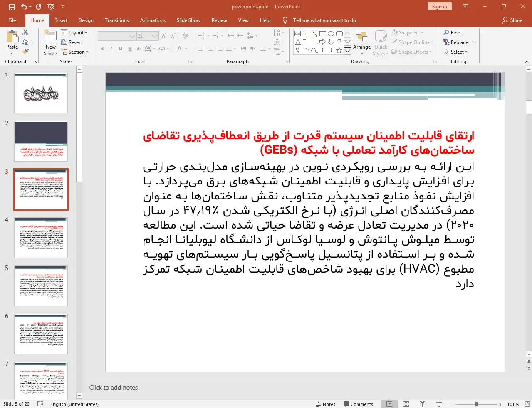Image resolution: width=532 pixels, height=408 pixels.
Task: Click Tell me what you want to do
Action: pyautogui.click(x=324, y=20)
